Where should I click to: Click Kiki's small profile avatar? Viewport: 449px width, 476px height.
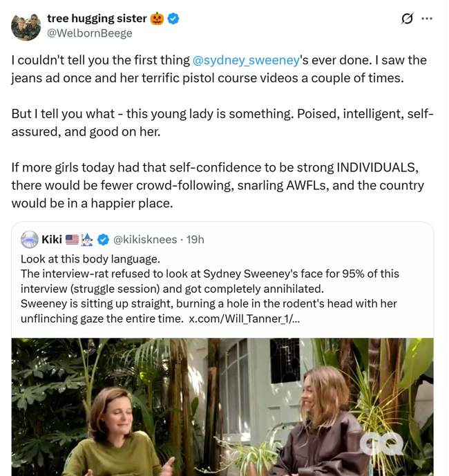pyautogui.click(x=30, y=240)
